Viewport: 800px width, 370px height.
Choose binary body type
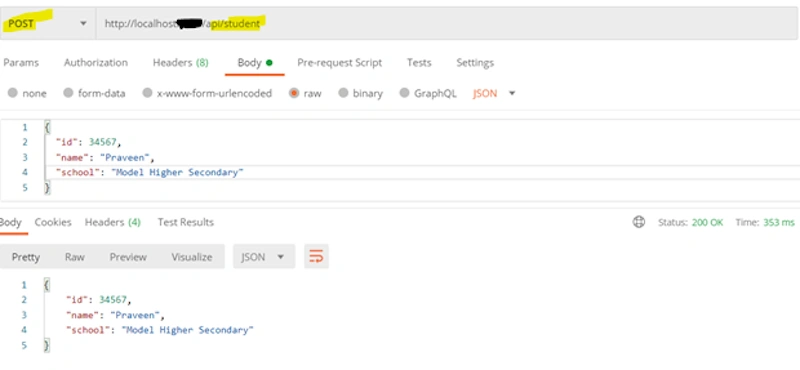361,93
